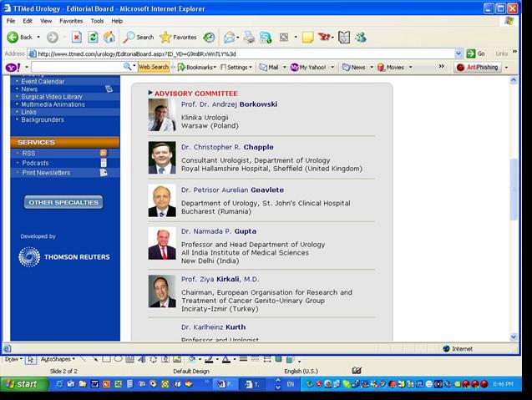Open the Edit menu
Viewport: 532px width, 400px height.
(28, 21)
